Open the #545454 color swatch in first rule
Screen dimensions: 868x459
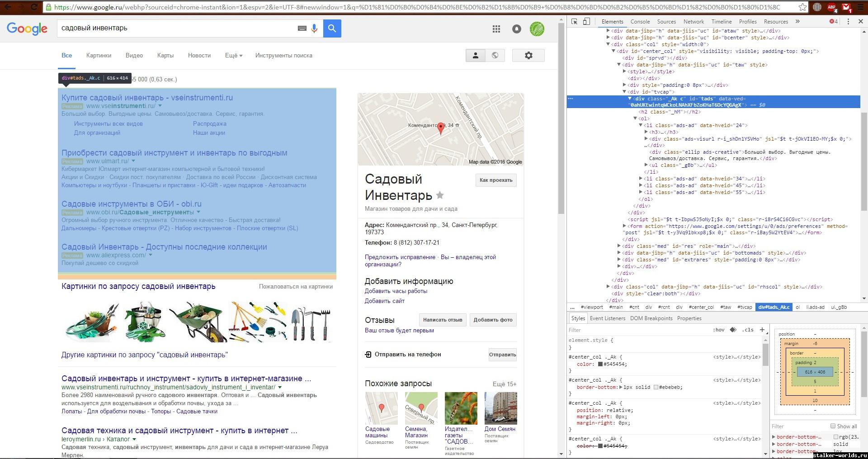(600, 364)
